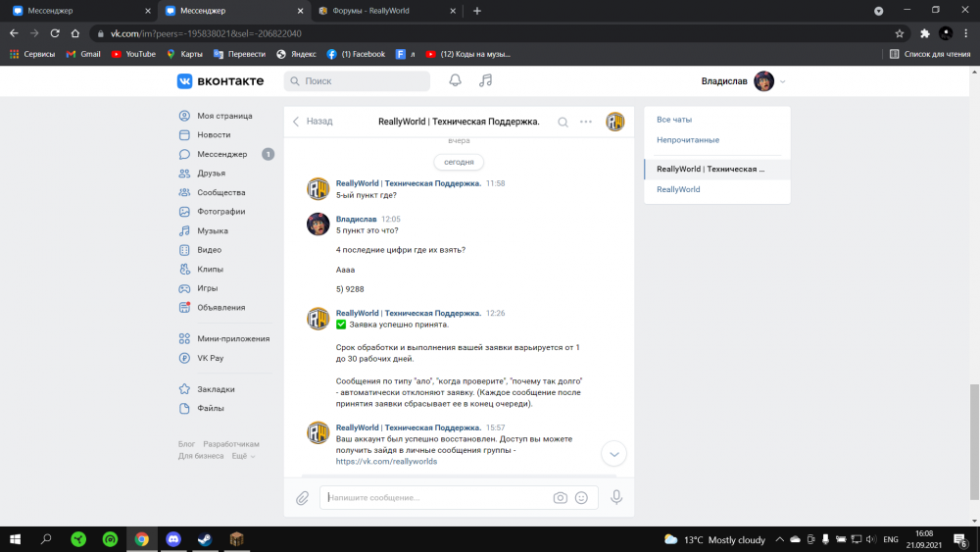Open ReallyWorld avatar in chat header
Viewport: 980px width, 552px height.
coord(615,122)
